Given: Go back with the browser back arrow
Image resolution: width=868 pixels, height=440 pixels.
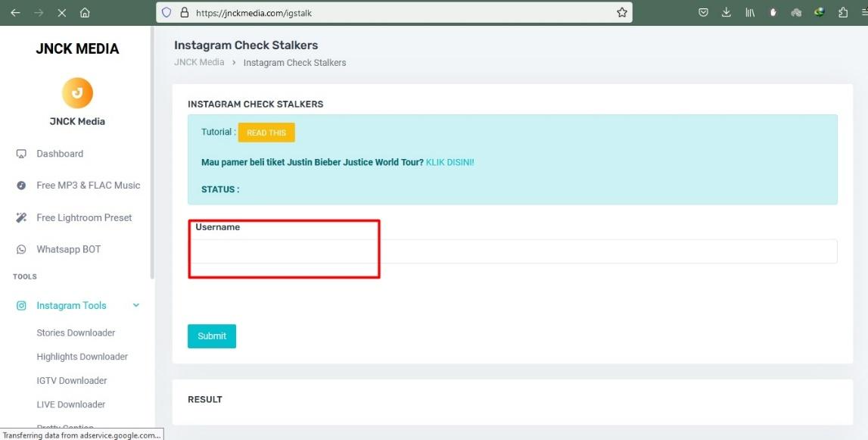Looking at the screenshot, I should 15,12.
